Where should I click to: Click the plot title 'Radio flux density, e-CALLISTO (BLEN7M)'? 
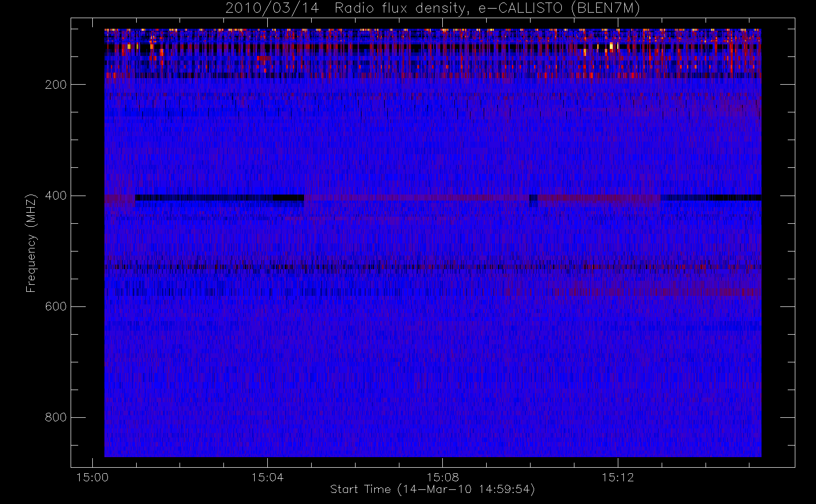coord(487,9)
